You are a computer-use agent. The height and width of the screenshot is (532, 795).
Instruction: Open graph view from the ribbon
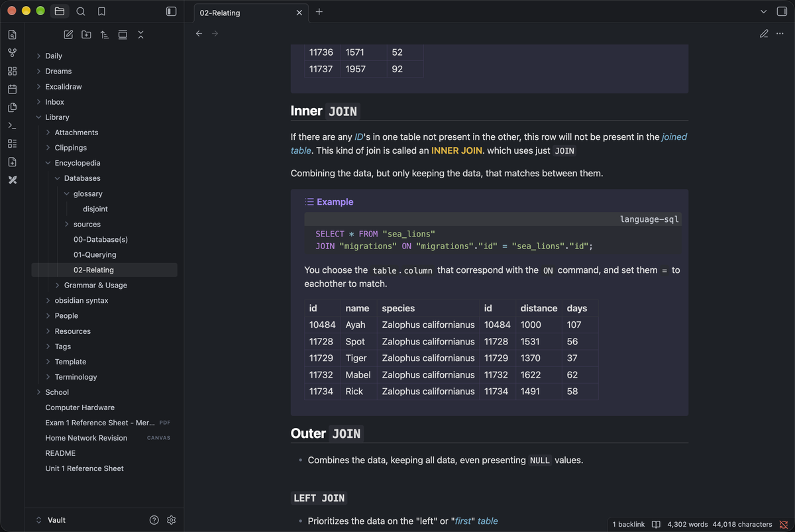coord(12,53)
